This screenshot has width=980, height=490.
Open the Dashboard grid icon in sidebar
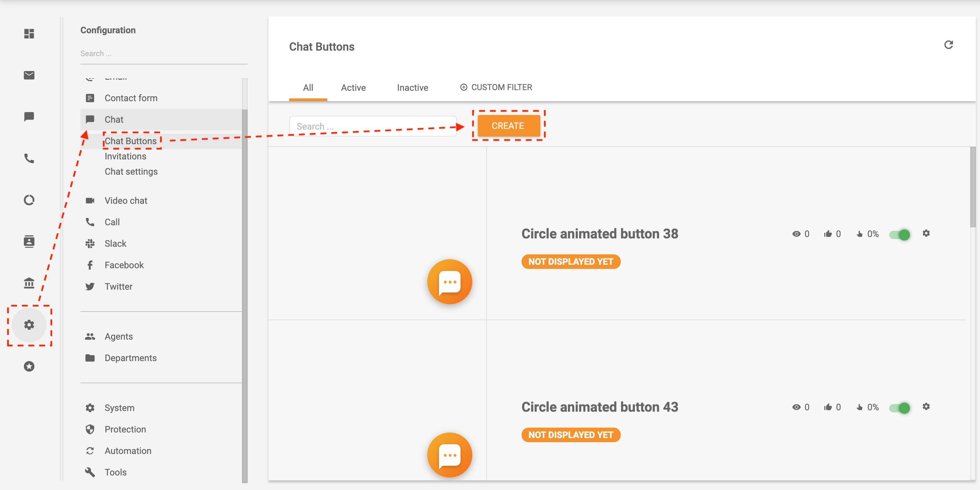(x=28, y=34)
